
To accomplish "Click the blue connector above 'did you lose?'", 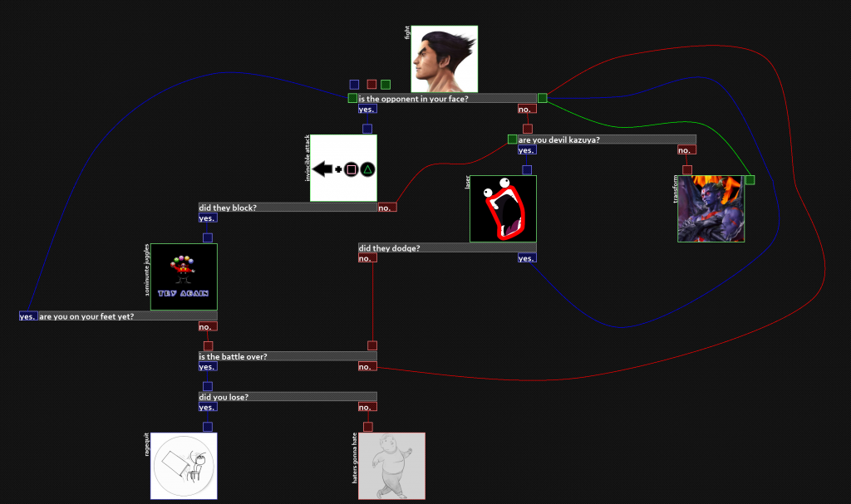I will (208, 386).
